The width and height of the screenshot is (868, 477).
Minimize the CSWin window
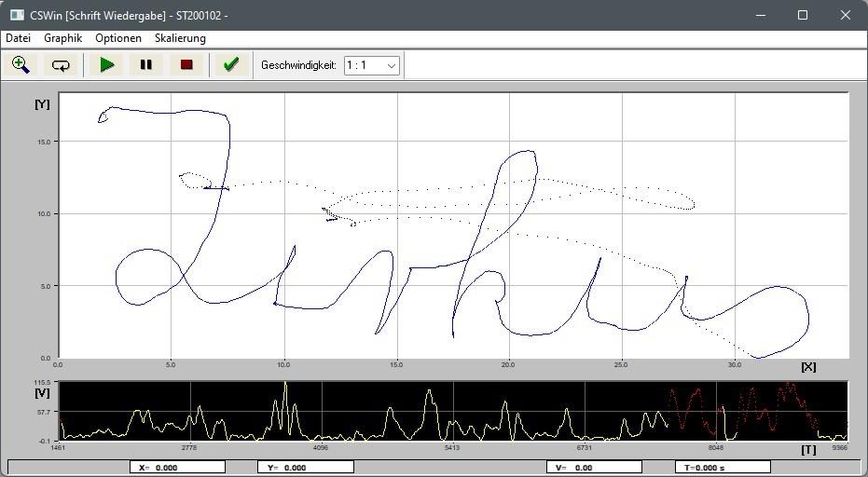760,15
